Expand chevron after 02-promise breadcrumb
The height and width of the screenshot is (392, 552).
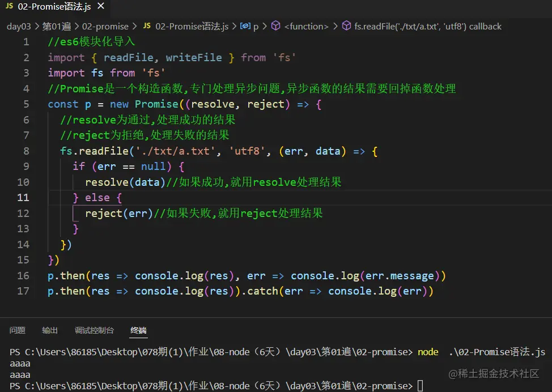pyautogui.click(x=134, y=27)
